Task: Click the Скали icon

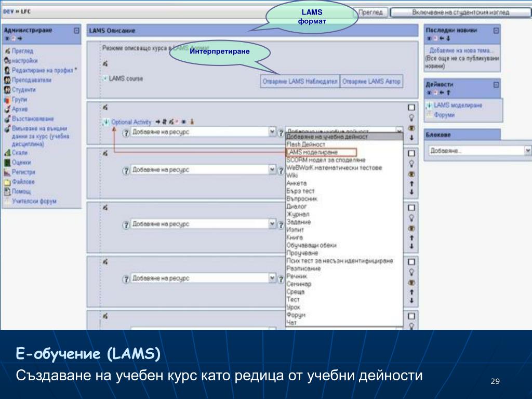Action: pos(7,153)
